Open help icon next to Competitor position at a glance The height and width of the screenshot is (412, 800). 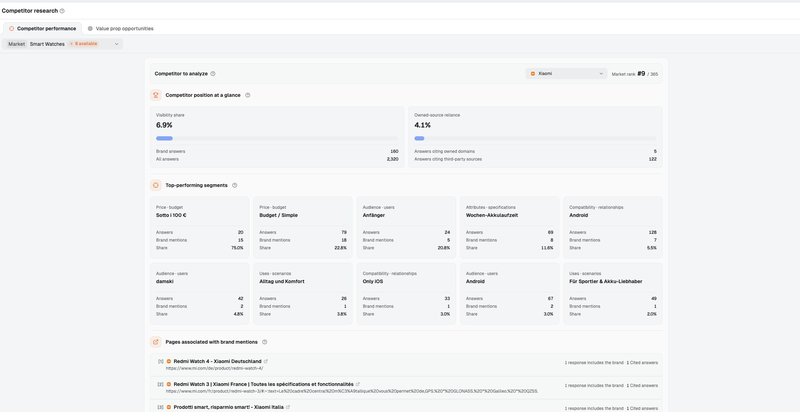click(247, 95)
